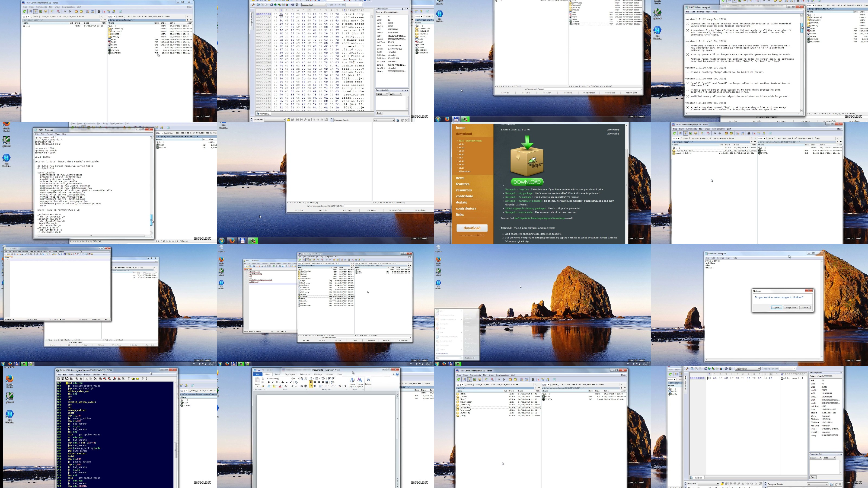
Task: Click Format Painter in Word's Clipboard group
Action: (x=263, y=386)
